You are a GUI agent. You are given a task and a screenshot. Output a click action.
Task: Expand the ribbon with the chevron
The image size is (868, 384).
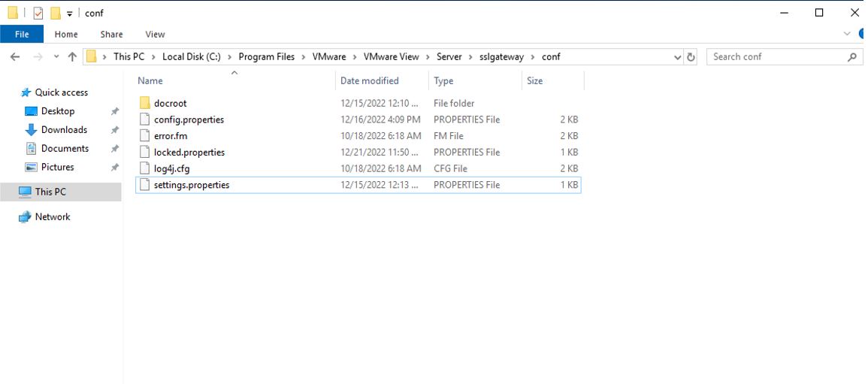(x=847, y=34)
